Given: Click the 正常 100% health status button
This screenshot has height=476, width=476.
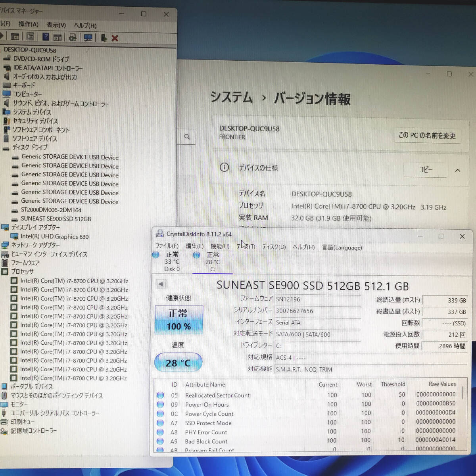Looking at the screenshot, I should [178, 319].
